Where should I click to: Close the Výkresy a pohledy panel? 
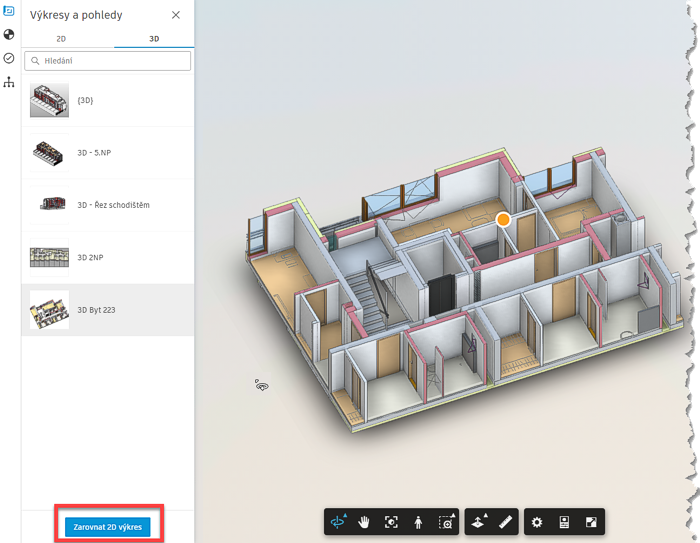coord(176,15)
